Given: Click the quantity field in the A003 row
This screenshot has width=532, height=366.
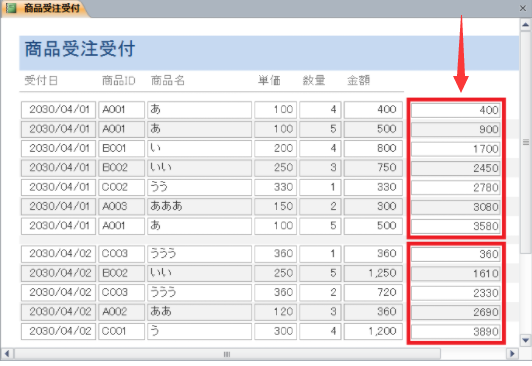Looking at the screenshot, I should tap(320, 207).
